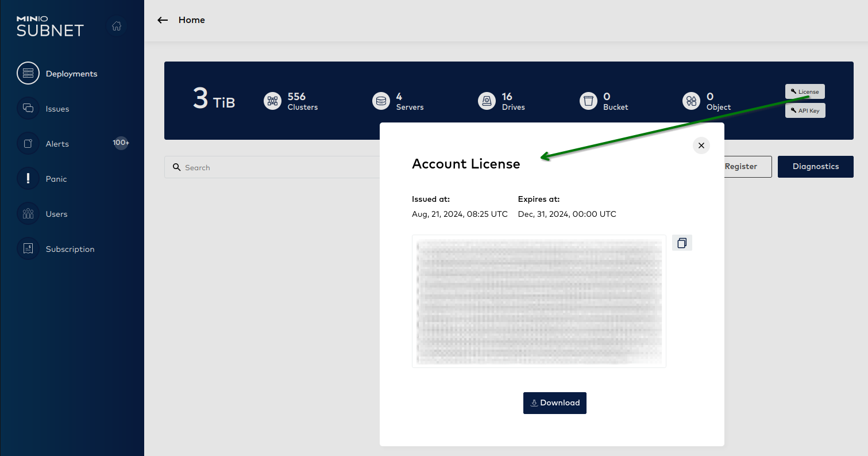Open the License panel
Viewport: 868px width, 456px height.
pos(805,91)
